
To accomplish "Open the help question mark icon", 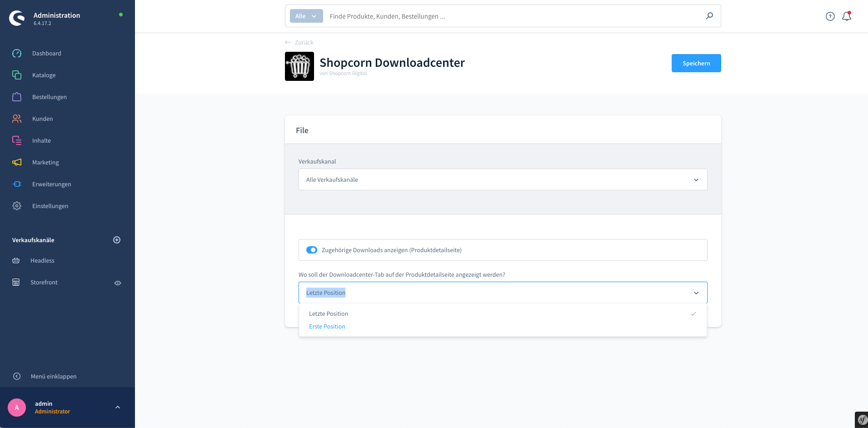I will click(x=830, y=16).
